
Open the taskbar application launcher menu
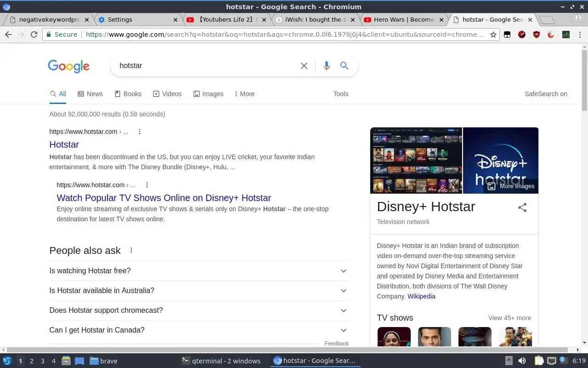7,361
